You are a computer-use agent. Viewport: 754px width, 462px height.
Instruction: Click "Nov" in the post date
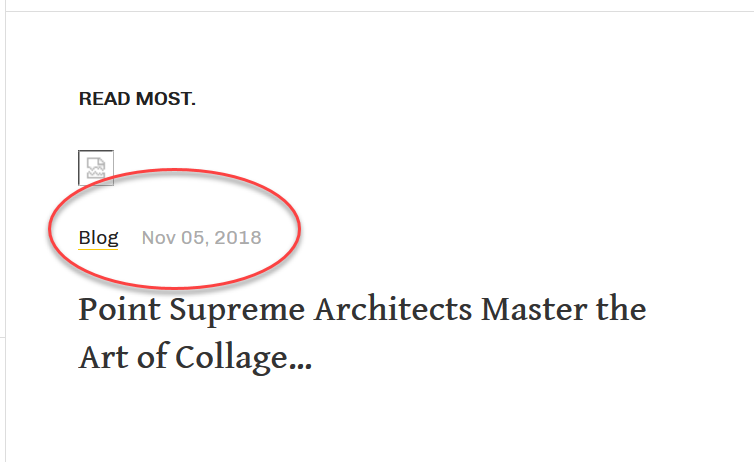pos(158,238)
